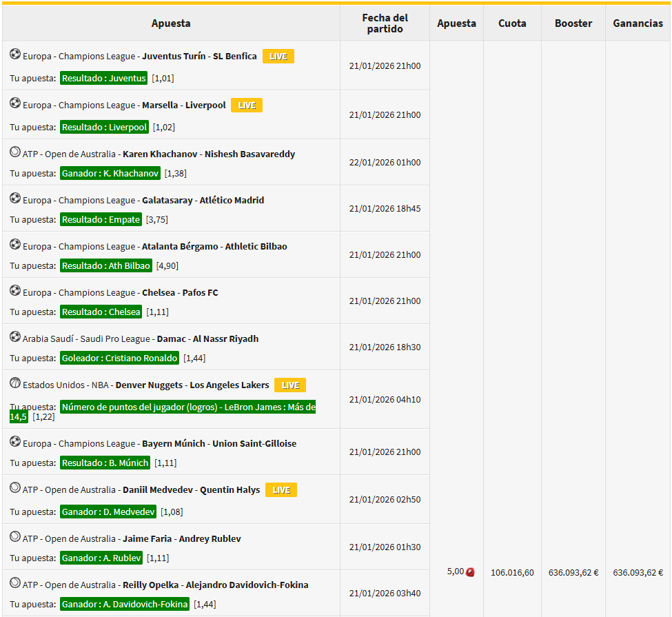Viewport: 672px width, 617px height.
Task: Click the soccer icon for Galatasaray - Atlético Madrid
Action: [x=15, y=199]
